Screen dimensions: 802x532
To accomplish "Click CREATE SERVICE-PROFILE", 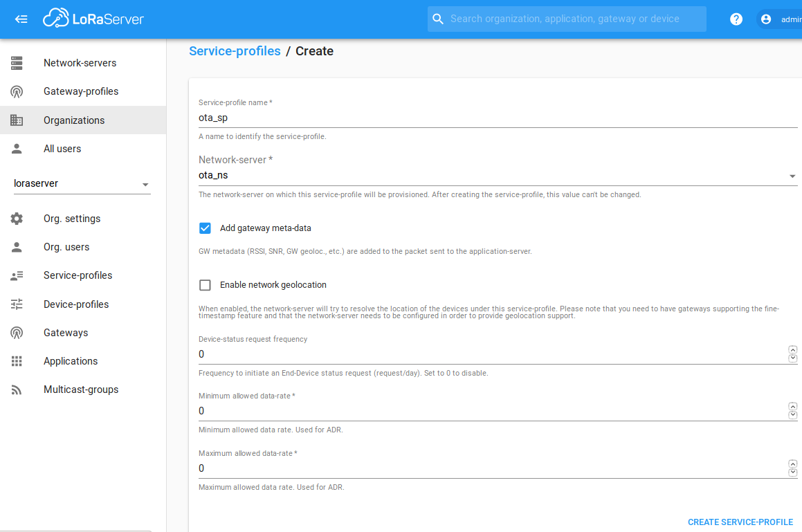I will point(740,522).
